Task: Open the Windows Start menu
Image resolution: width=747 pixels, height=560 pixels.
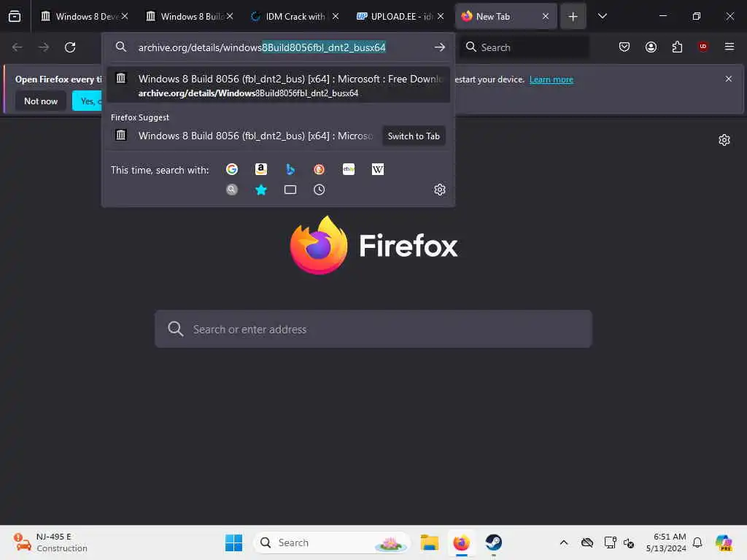Action: pyautogui.click(x=233, y=542)
